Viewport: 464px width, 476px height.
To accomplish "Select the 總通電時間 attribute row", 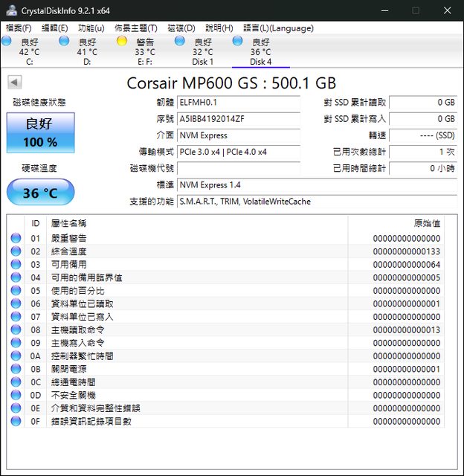I will [223, 382].
